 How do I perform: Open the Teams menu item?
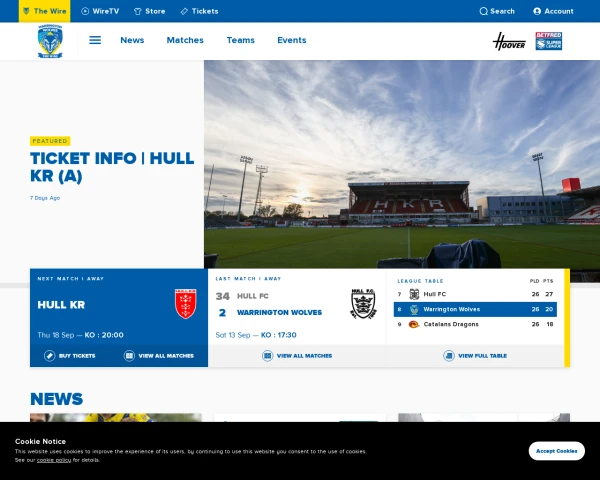click(x=240, y=40)
